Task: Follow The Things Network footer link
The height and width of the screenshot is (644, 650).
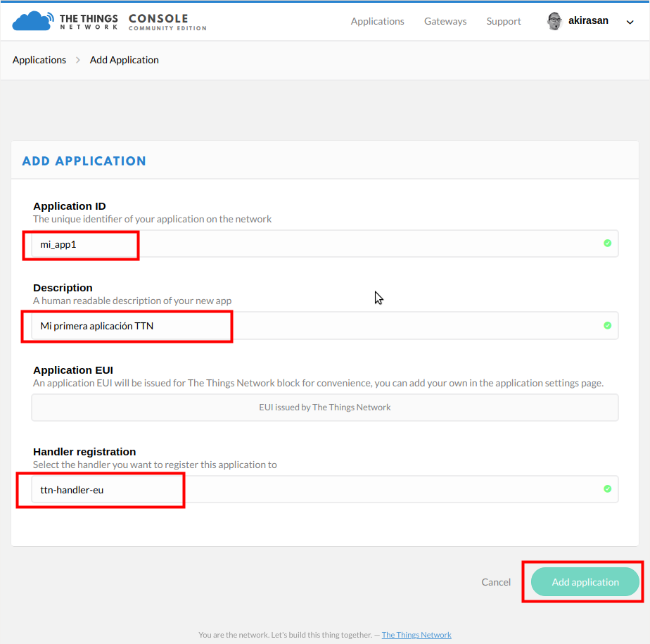Action: click(x=416, y=634)
